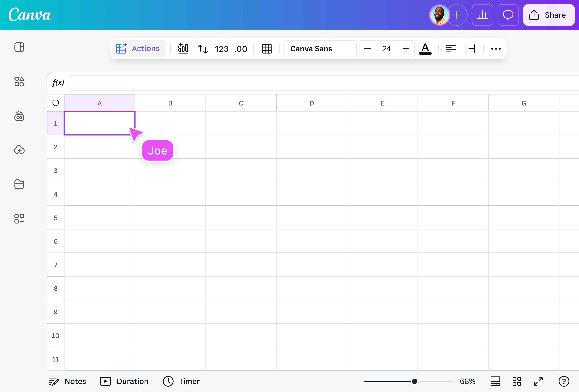
Task: Open the Elements panel in the sidebar
Action: (19, 82)
